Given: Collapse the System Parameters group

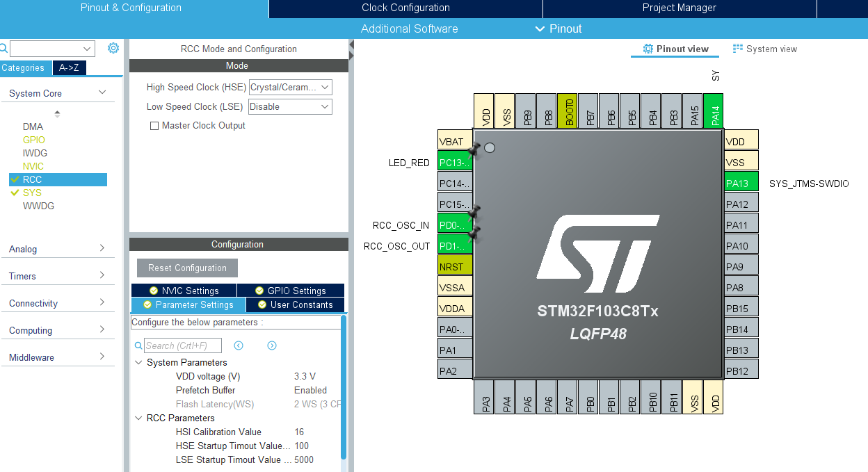Looking at the screenshot, I should point(138,362).
